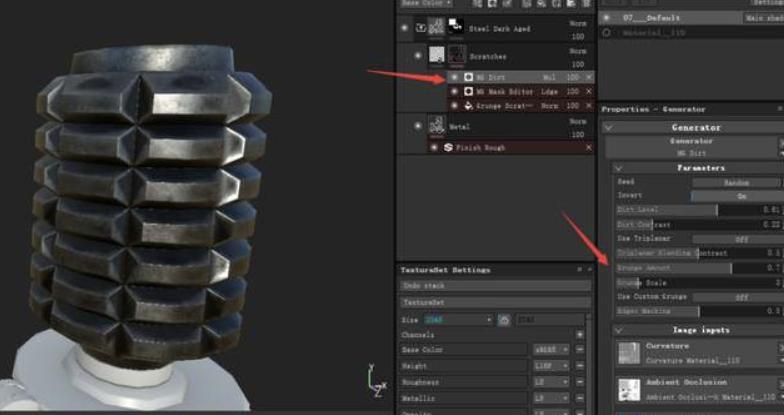Image resolution: width=784 pixels, height=415 pixels.
Task: Click the Undo stack bar
Action: coord(496,286)
